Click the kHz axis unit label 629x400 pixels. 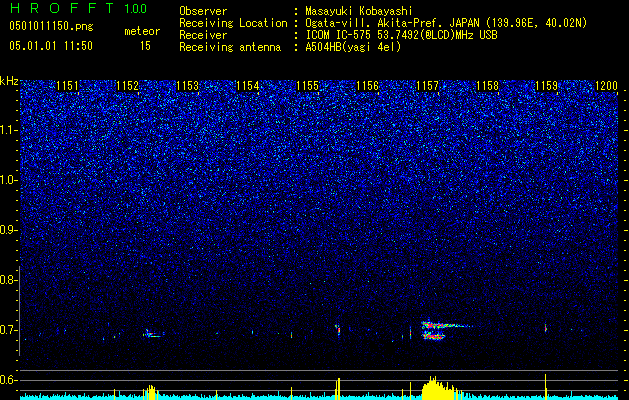pos(9,81)
